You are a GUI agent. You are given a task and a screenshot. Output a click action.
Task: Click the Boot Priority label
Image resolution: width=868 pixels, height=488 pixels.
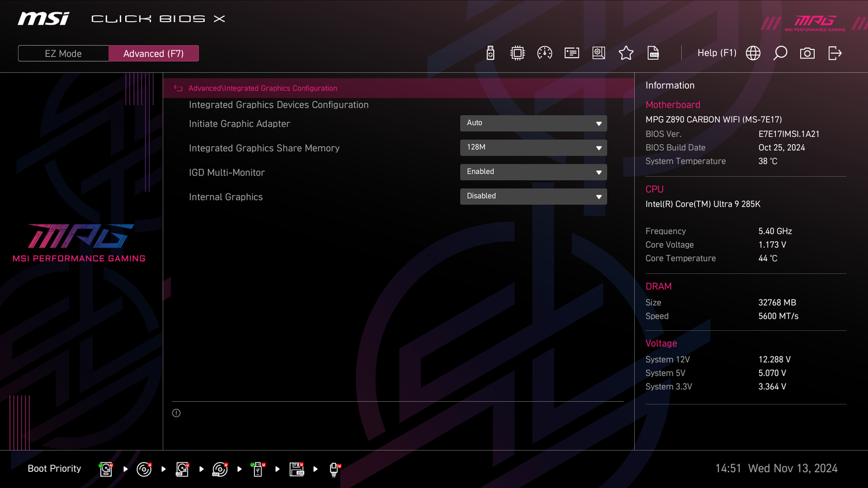point(54,468)
